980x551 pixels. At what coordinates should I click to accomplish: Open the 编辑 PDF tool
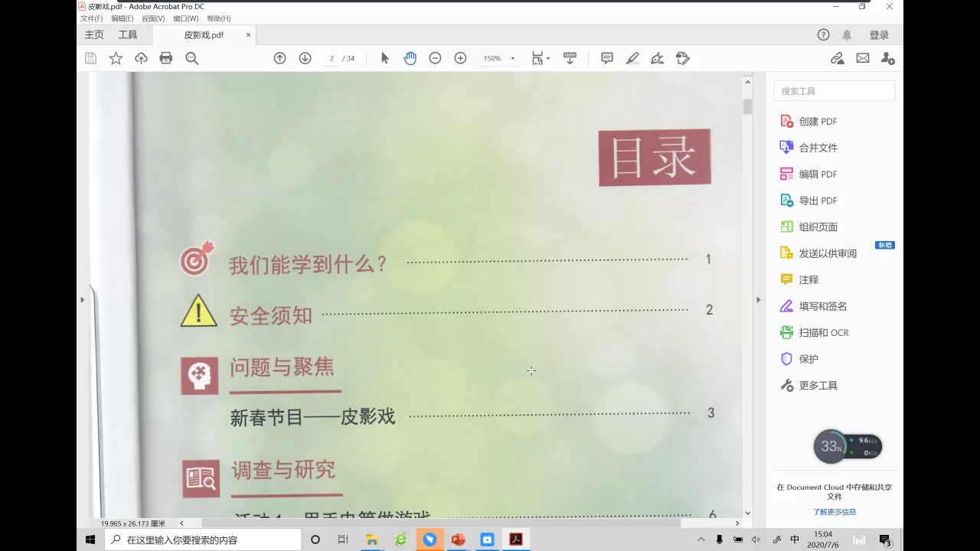[x=818, y=174]
